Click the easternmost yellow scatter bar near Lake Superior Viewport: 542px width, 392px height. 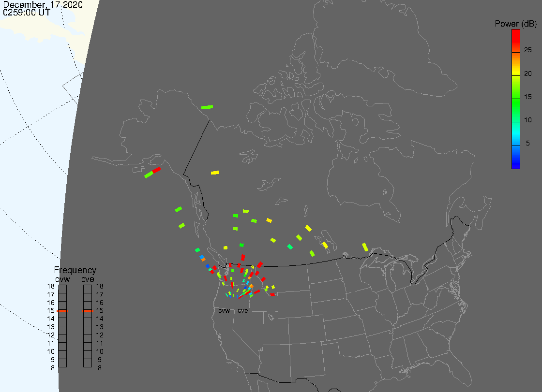365,247
